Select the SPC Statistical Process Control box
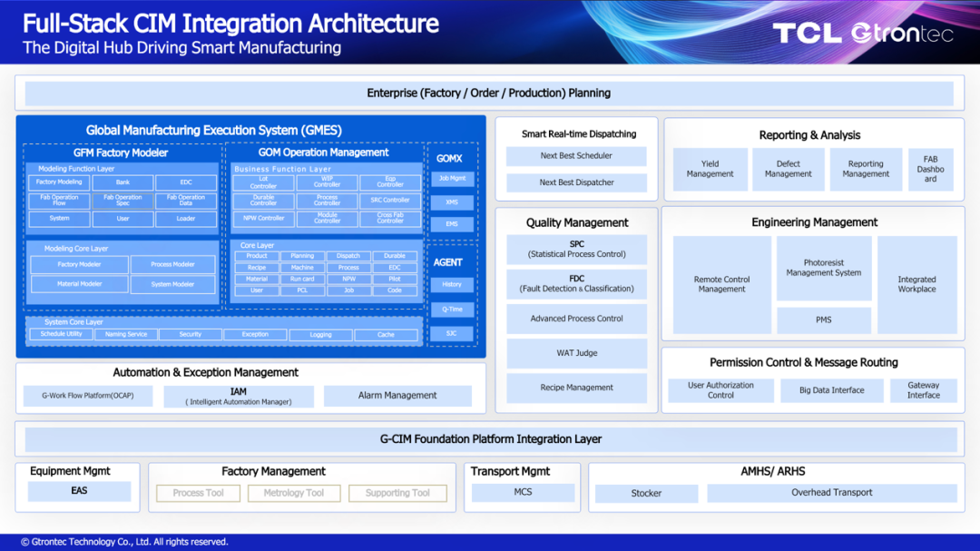 pos(576,249)
